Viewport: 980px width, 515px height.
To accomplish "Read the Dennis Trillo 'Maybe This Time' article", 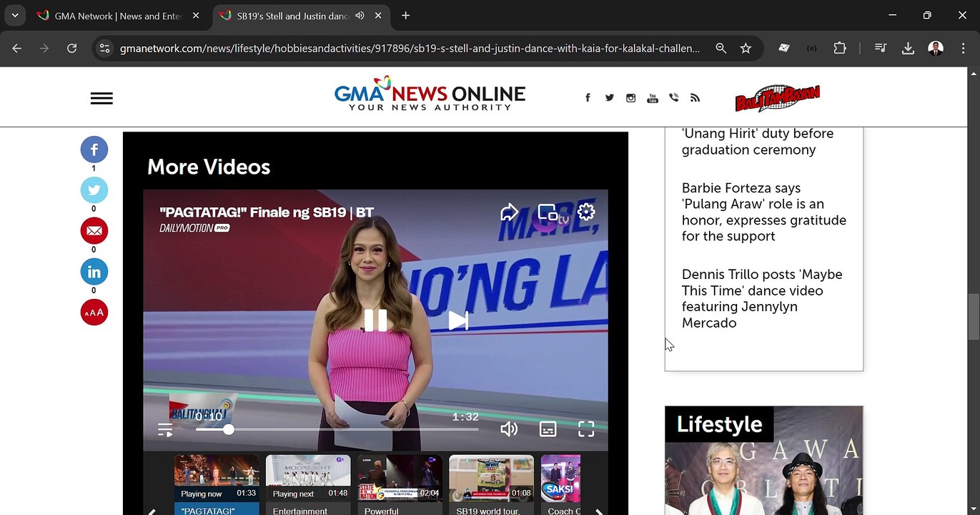I will [762, 298].
